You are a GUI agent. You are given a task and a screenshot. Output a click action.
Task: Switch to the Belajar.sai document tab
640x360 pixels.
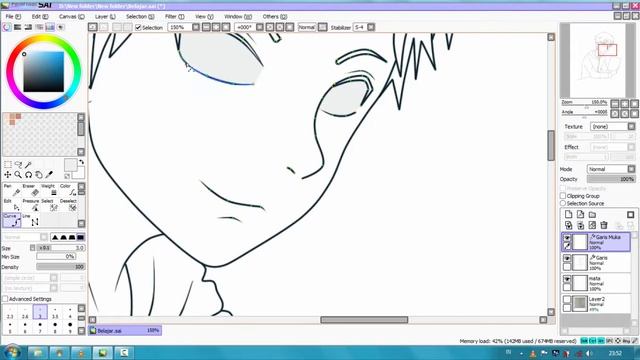pos(125,330)
